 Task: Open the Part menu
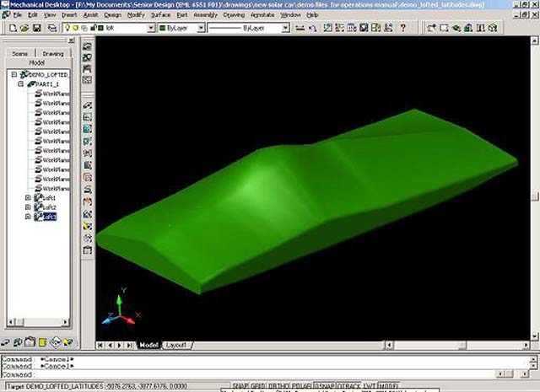pyautogui.click(x=182, y=15)
